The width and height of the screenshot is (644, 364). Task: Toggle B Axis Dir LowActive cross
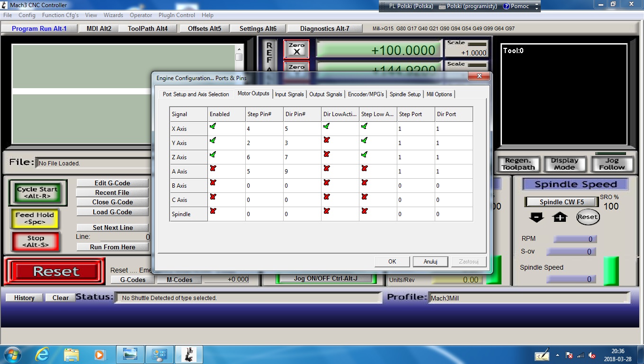(x=327, y=182)
